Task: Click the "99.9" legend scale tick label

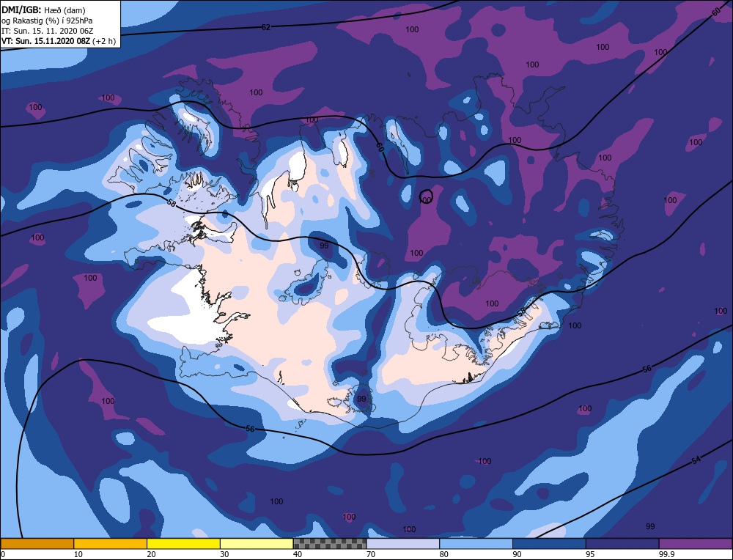Action: pos(666,554)
